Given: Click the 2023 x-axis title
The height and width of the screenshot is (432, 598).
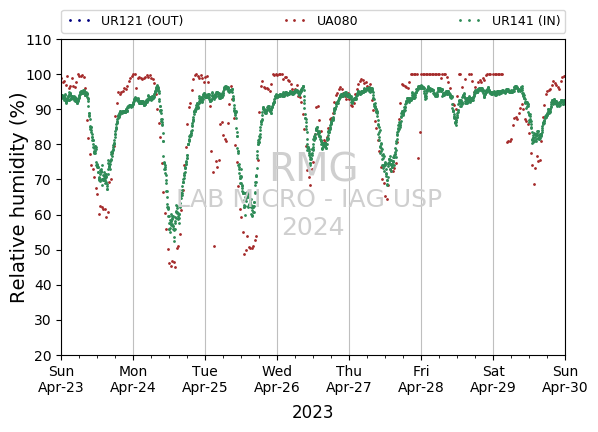Looking at the screenshot, I should 313,412.
